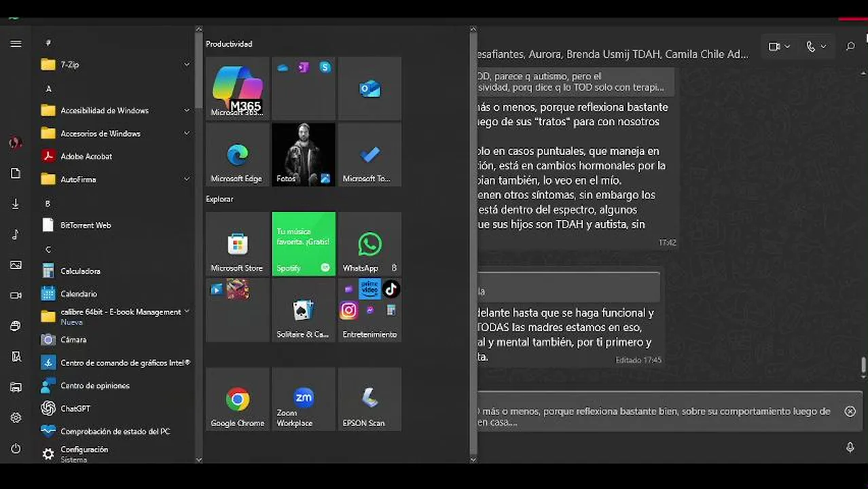868x489 pixels.
Task: Launch ChatGPT from app list
Action: point(115,409)
